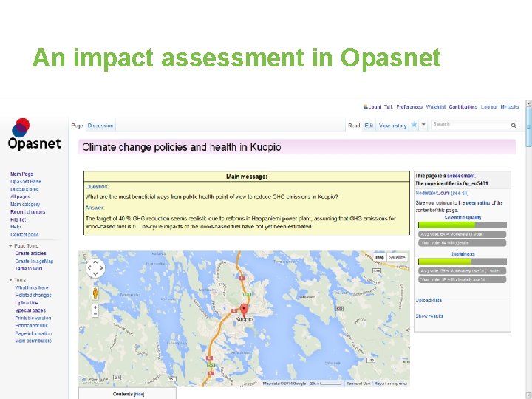
Task: Open My tasks link
Action: coord(510,107)
